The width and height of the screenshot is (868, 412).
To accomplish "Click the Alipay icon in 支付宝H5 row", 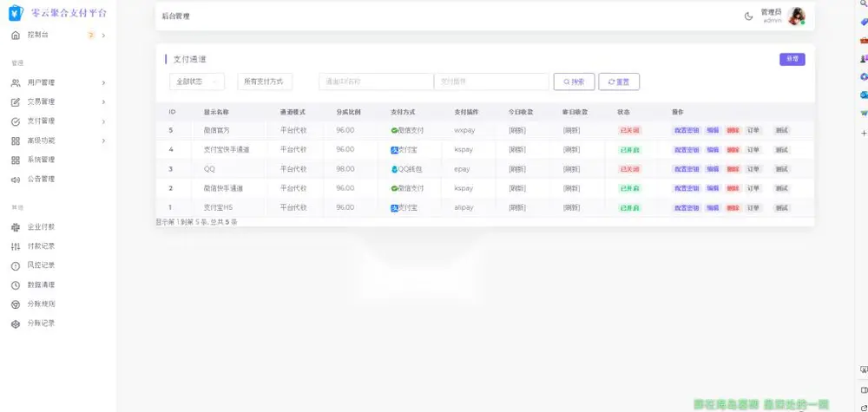I will [394, 208].
